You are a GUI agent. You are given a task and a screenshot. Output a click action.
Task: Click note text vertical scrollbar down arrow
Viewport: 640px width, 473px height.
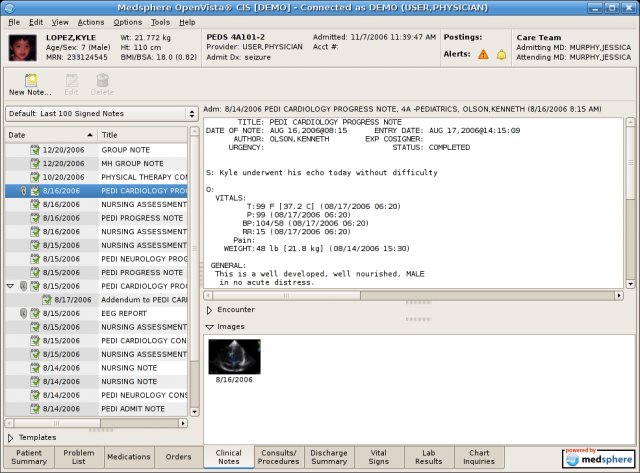630,284
